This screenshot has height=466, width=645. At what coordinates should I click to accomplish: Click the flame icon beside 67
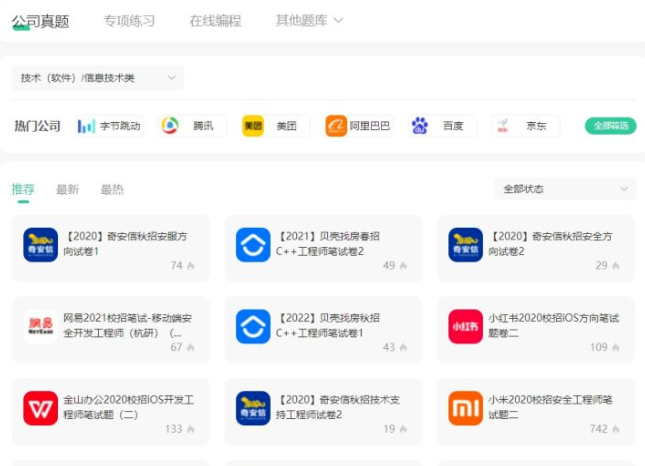pyautogui.click(x=190, y=348)
